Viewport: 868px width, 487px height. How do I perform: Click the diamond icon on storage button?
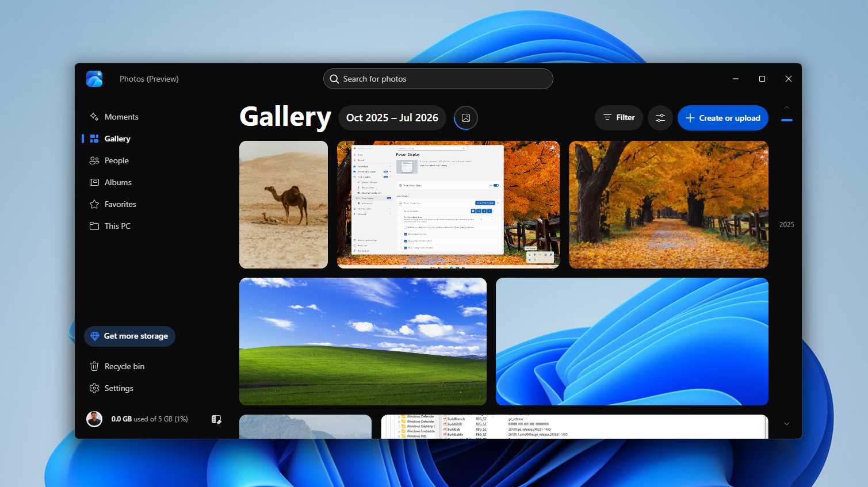[95, 336]
